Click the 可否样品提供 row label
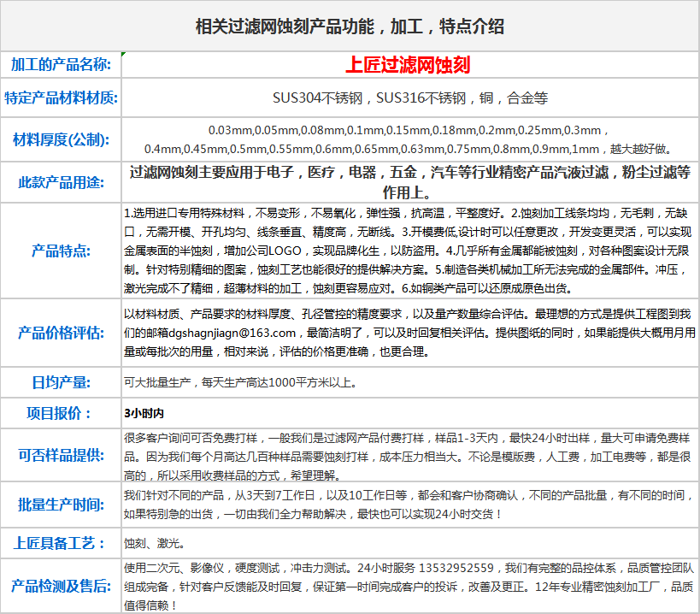 point(61,455)
